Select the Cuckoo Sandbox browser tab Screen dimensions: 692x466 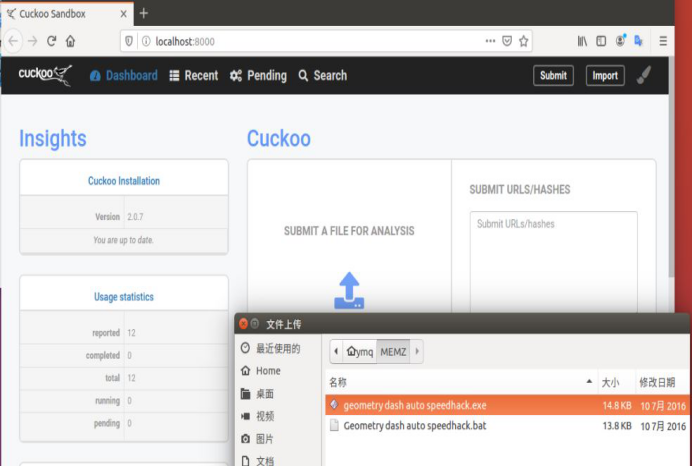tap(66, 14)
